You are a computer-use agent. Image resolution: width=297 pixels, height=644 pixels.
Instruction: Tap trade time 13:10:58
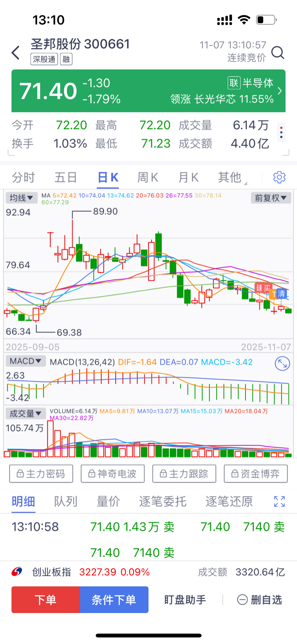35,527
